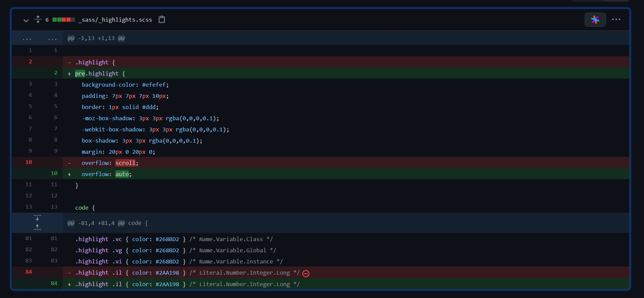644x298 pixels.
Task: Click the plus marker on added line 10
Action: point(69,174)
